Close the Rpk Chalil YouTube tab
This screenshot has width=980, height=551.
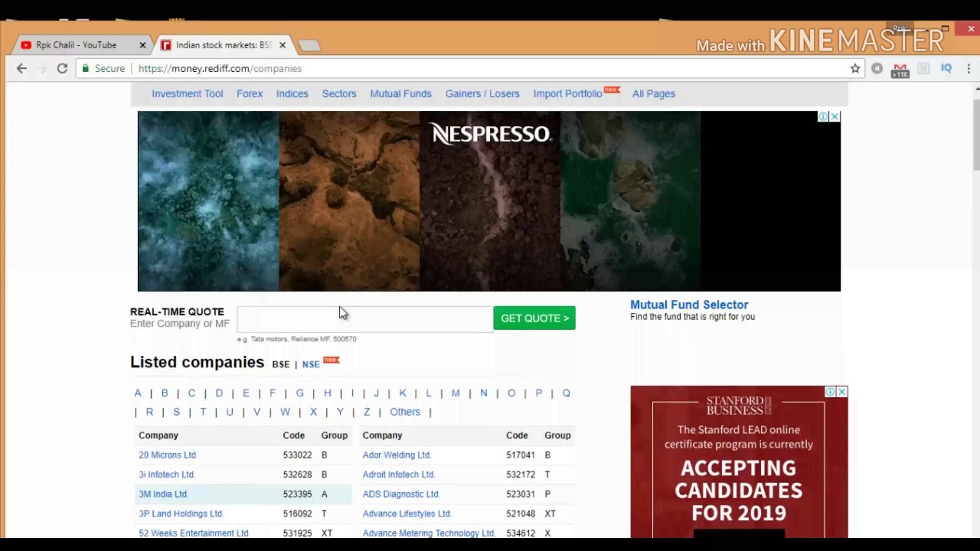tap(142, 45)
